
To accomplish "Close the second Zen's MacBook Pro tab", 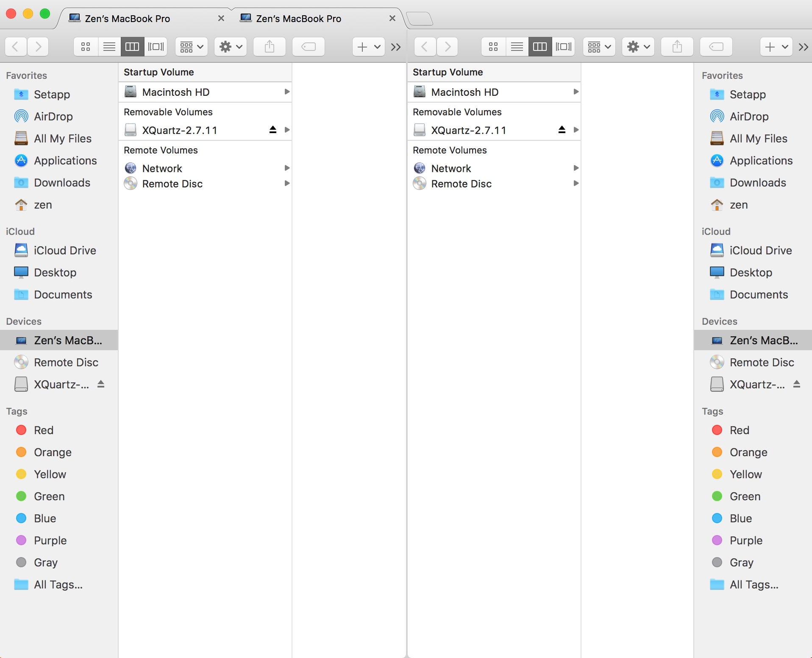I will tap(392, 18).
